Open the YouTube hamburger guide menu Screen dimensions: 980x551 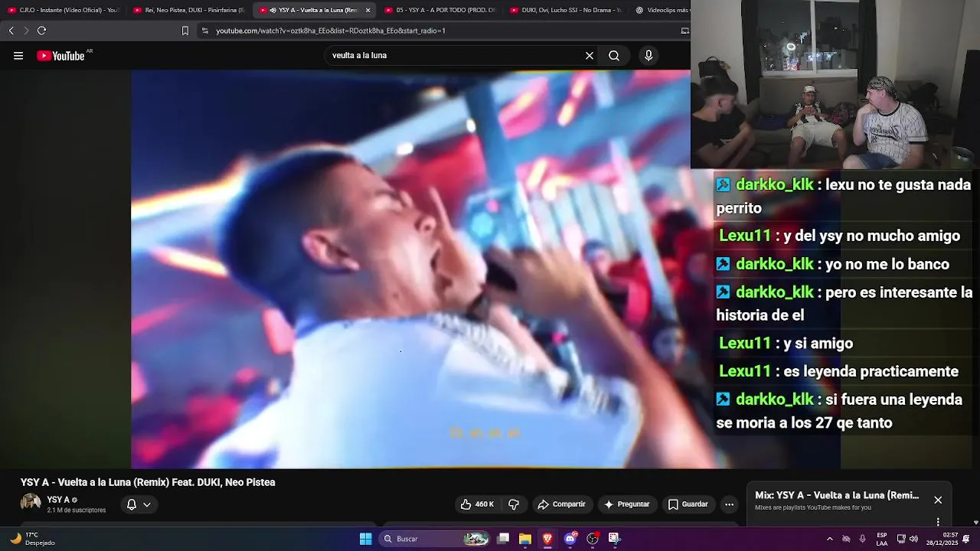(18, 56)
